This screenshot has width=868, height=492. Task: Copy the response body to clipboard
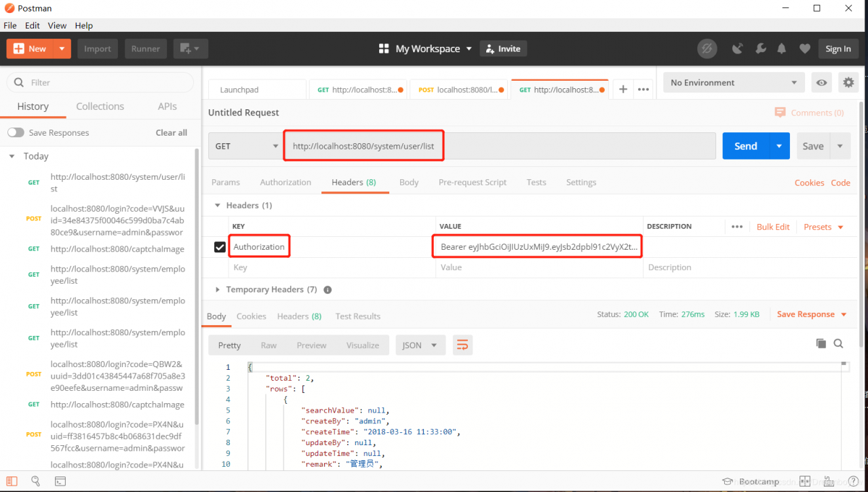coord(821,343)
